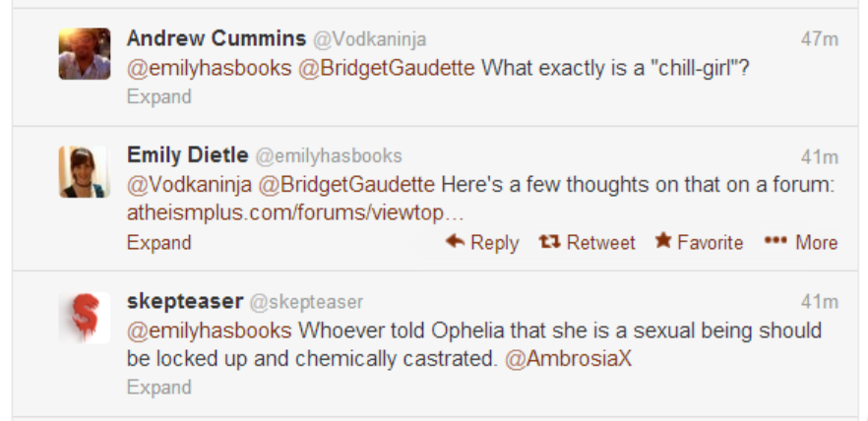Click the Favorite star icon

coord(663,241)
